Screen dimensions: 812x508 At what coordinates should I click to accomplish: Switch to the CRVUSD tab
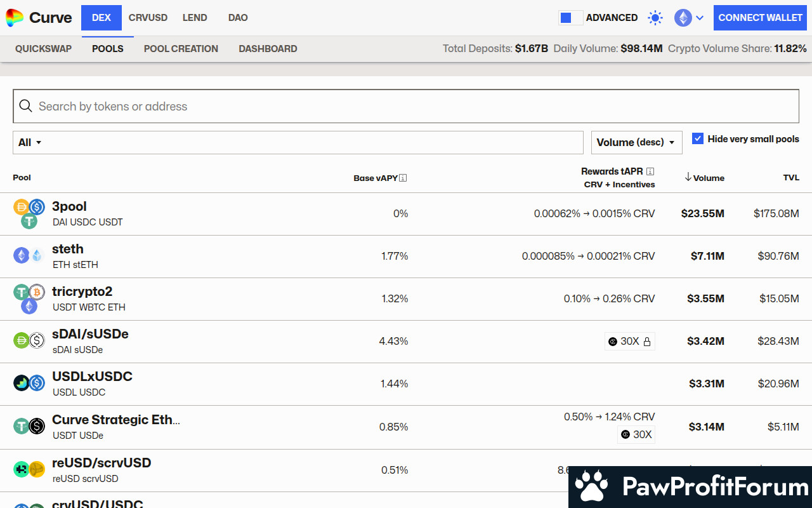tap(148, 18)
